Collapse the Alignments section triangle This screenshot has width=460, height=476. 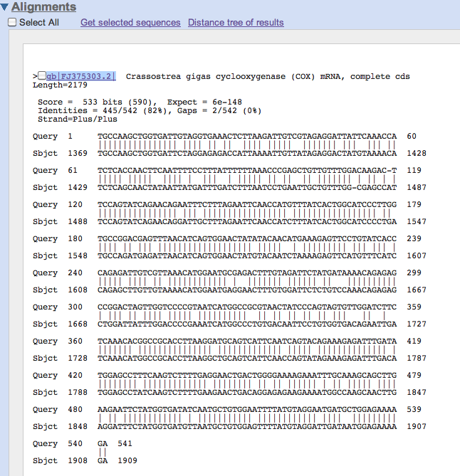point(6,7)
